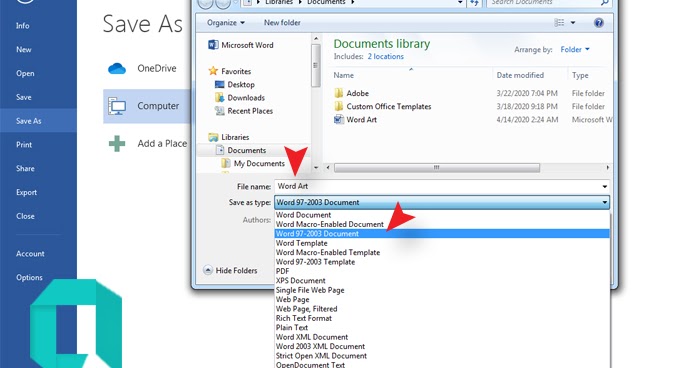700x368 pixels.
Task: Click the New folder button
Action: (282, 23)
